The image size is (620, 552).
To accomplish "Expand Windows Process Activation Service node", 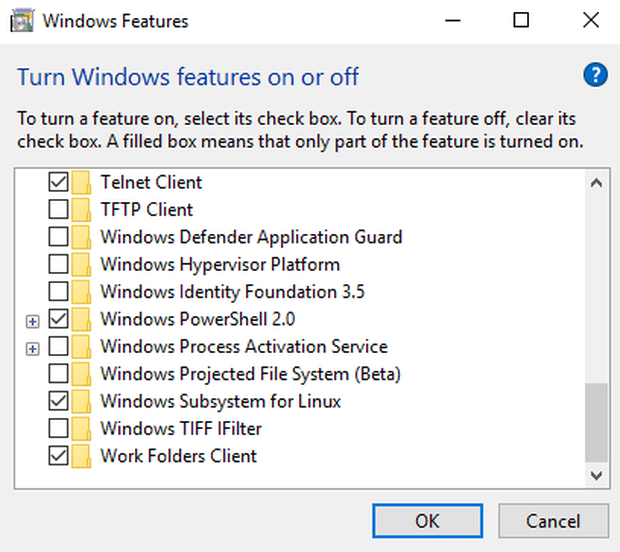I will pos(32,349).
